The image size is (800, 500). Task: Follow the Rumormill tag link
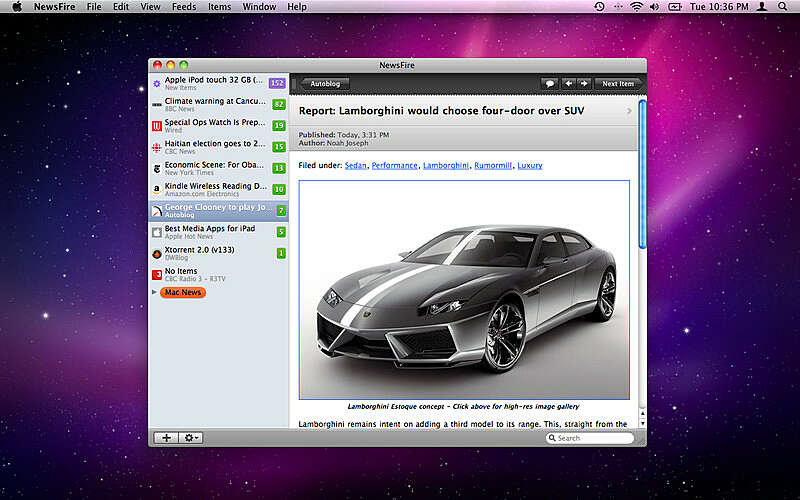coord(493,165)
